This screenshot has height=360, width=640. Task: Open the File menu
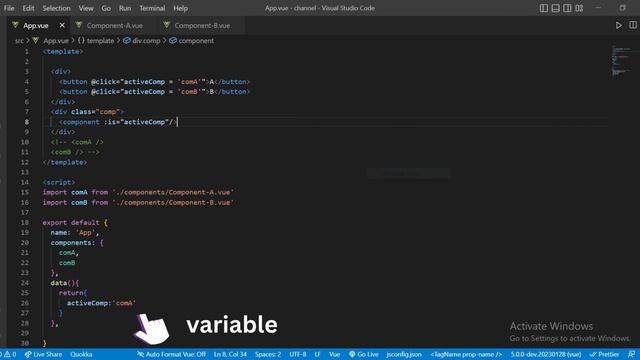click(9, 8)
